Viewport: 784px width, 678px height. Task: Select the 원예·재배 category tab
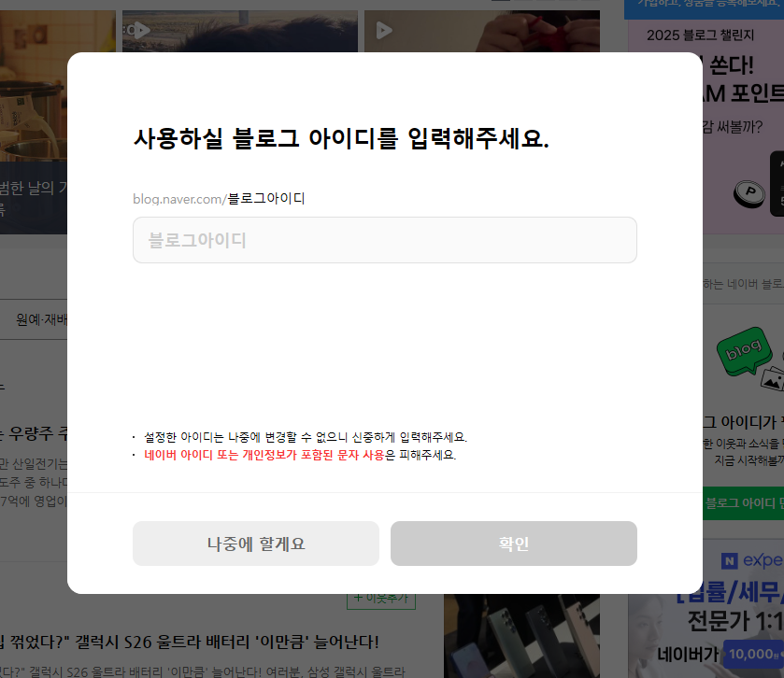point(41,319)
